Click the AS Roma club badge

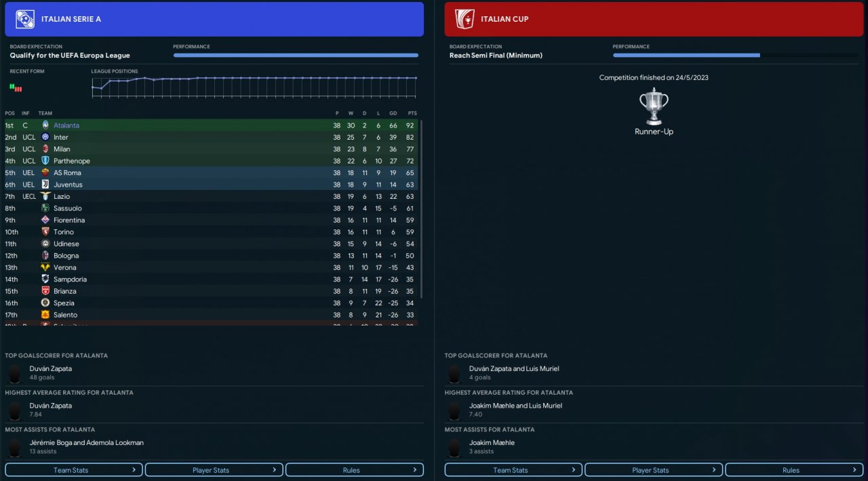click(x=45, y=173)
